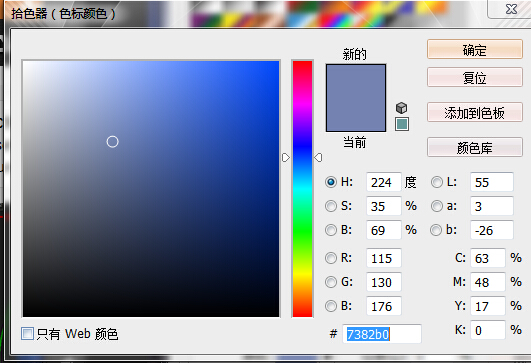Select the S saturation radio button
This screenshot has width=531, height=363.
(x=331, y=206)
